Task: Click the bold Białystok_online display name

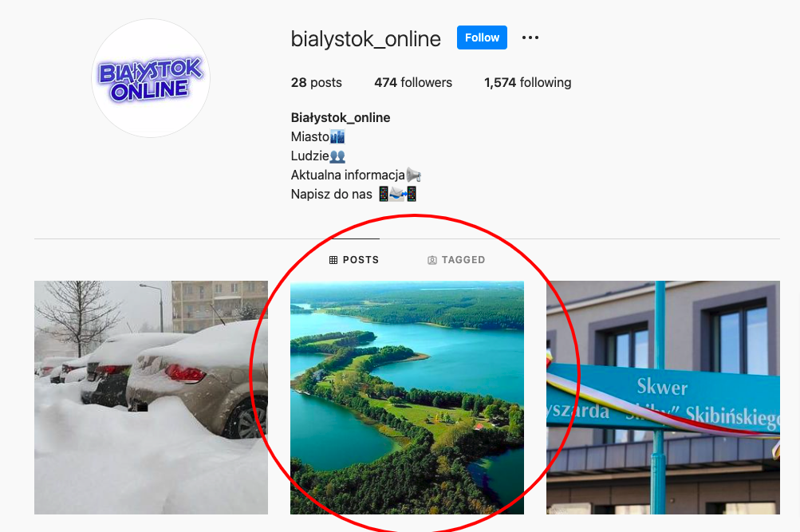Action: [x=341, y=118]
